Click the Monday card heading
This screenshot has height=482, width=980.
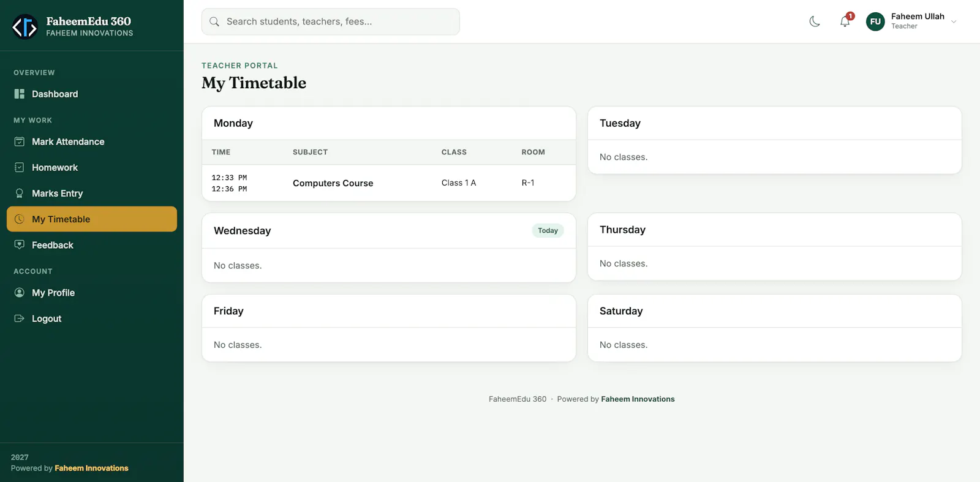coord(233,123)
